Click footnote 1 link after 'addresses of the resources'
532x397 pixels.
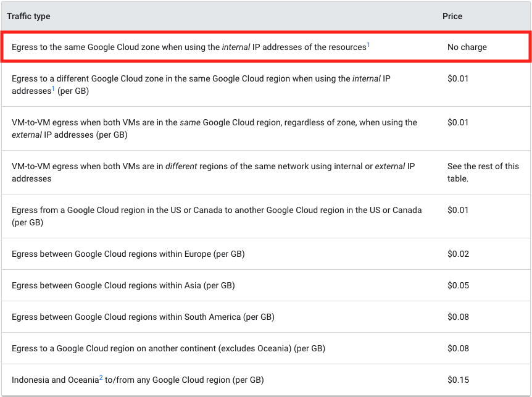(x=368, y=45)
